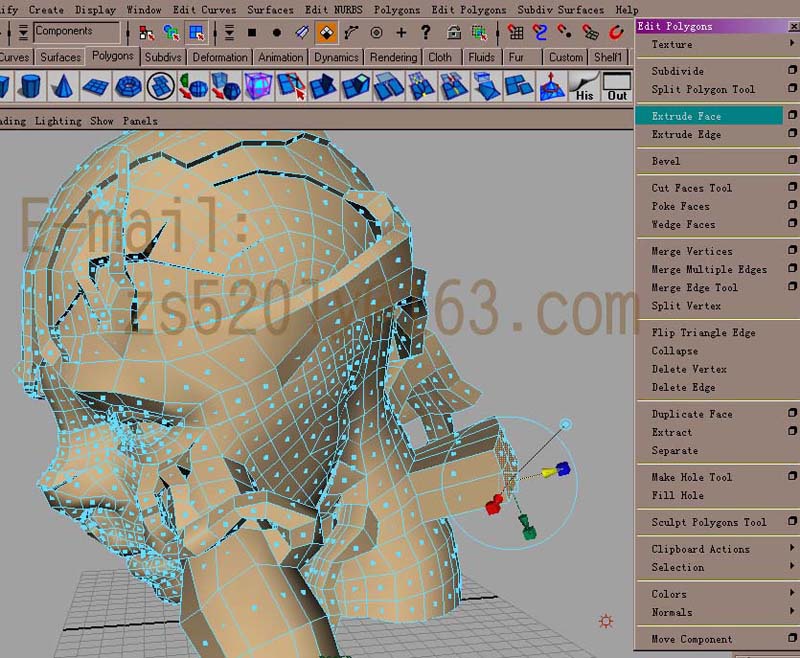This screenshot has height=658, width=800.
Task: Choose Extrude Face in Edit Polygons
Action: click(x=709, y=116)
